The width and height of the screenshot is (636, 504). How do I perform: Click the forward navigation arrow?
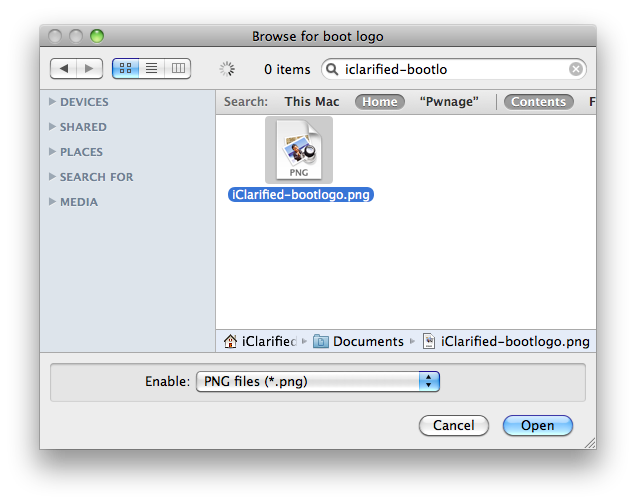coord(89,69)
